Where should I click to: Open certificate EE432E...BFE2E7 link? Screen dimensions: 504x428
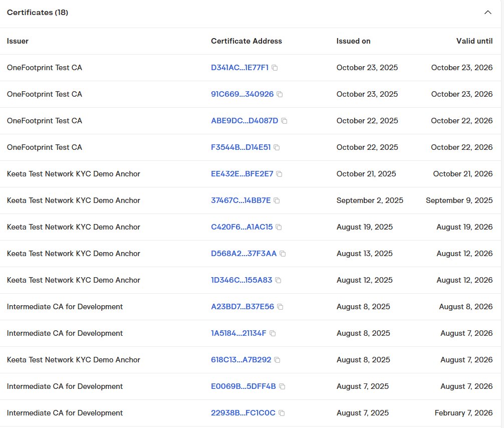pos(242,174)
